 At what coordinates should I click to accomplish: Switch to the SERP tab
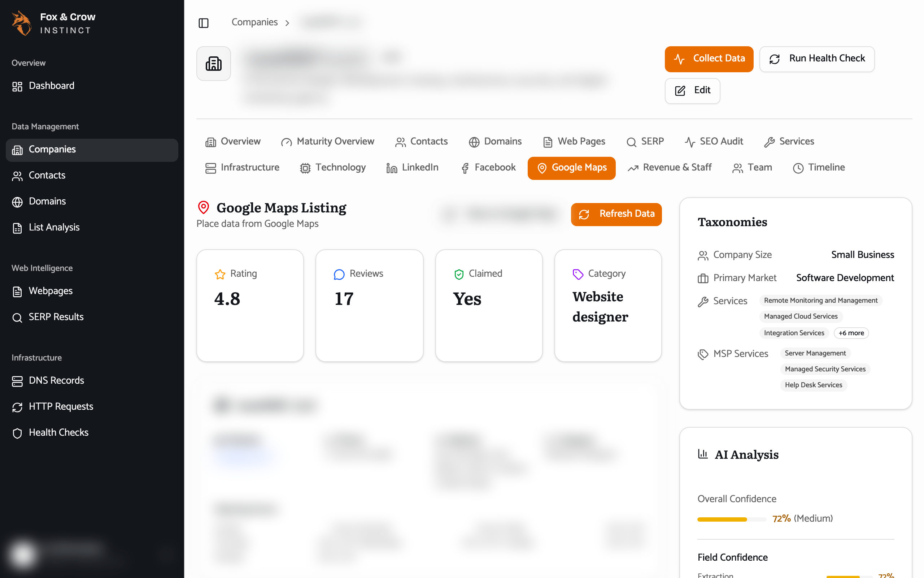tap(645, 142)
